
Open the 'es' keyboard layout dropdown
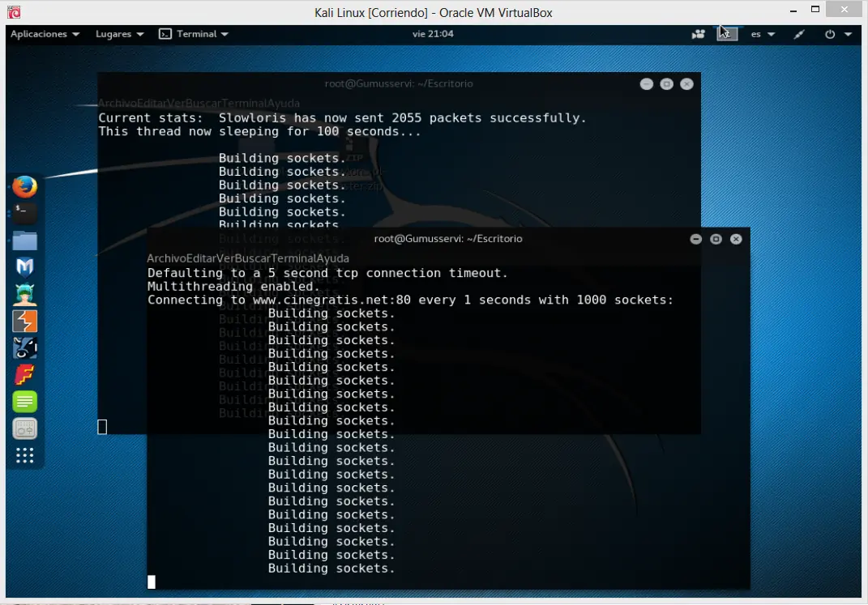[x=763, y=34]
